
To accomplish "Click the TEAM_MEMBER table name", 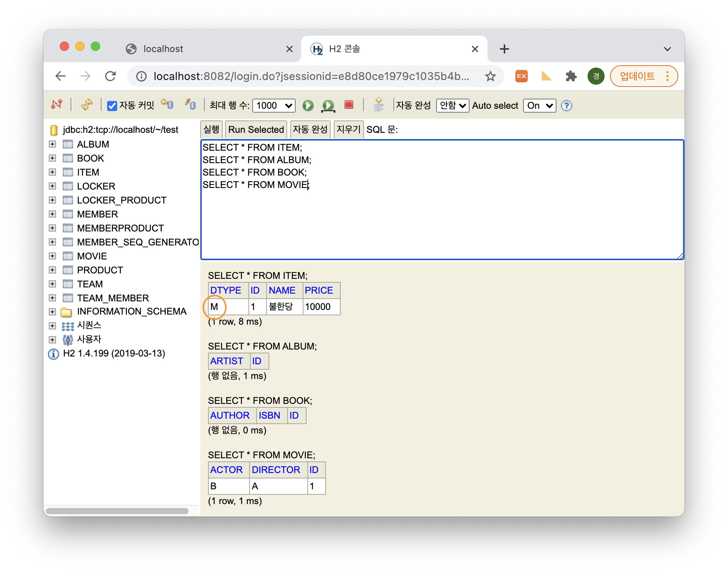I will pos(113,298).
